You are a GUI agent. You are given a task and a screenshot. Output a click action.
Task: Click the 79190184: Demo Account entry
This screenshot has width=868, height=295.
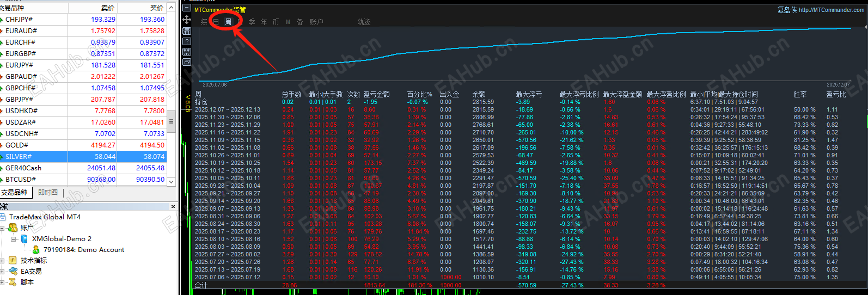pyautogui.click(x=84, y=249)
